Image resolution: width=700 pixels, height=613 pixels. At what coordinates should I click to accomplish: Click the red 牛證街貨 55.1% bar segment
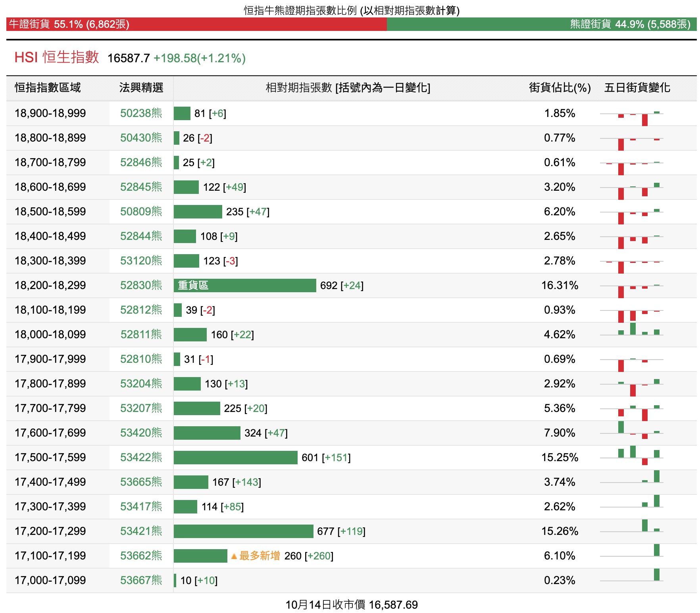click(x=196, y=24)
